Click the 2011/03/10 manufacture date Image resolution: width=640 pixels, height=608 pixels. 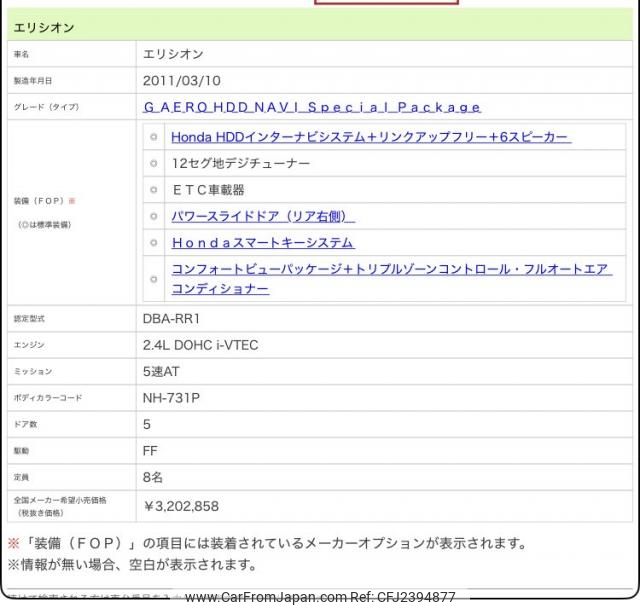point(183,80)
